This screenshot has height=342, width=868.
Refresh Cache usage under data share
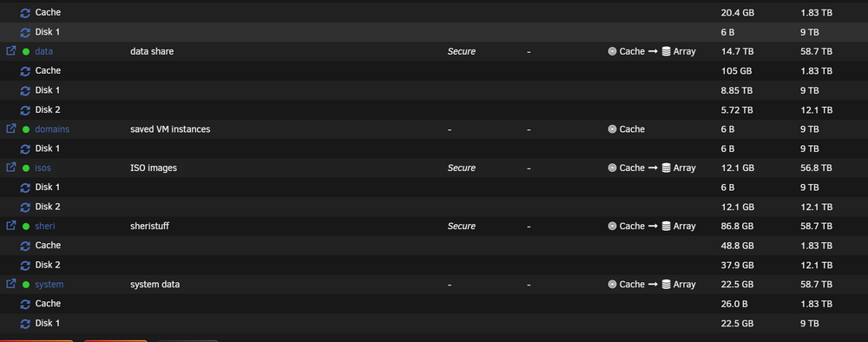(x=25, y=71)
